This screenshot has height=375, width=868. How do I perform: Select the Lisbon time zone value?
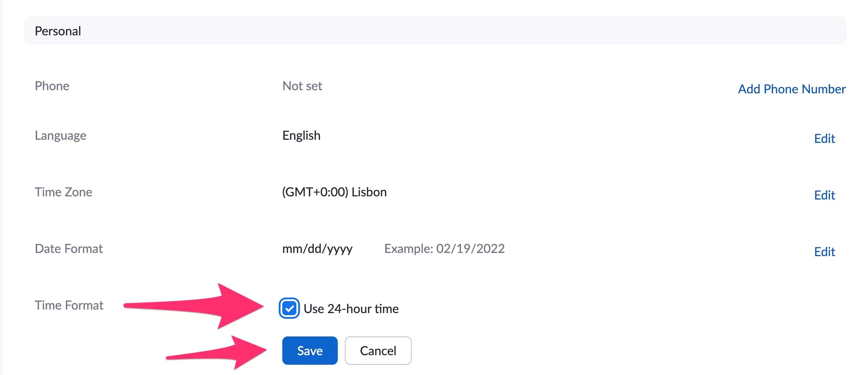click(x=334, y=192)
